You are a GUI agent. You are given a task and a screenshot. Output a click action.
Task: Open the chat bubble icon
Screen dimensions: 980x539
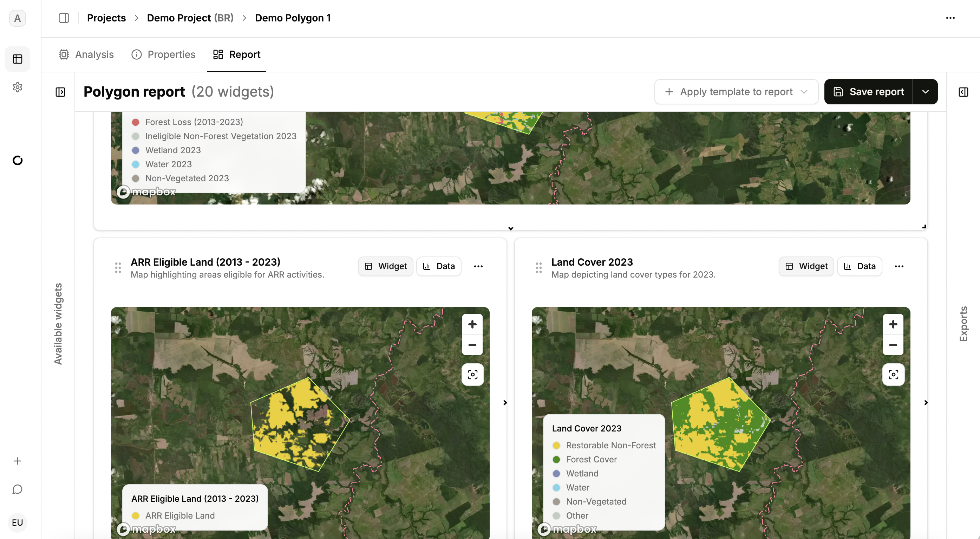[18, 489]
